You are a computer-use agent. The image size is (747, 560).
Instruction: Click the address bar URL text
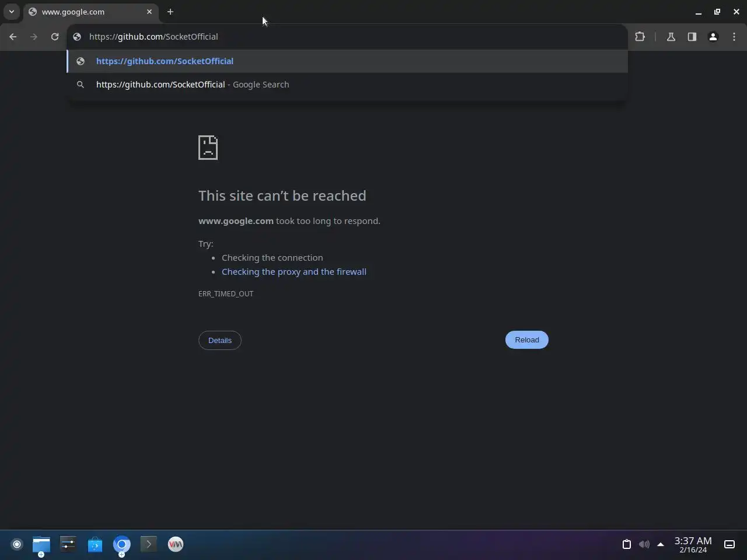(x=153, y=37)
